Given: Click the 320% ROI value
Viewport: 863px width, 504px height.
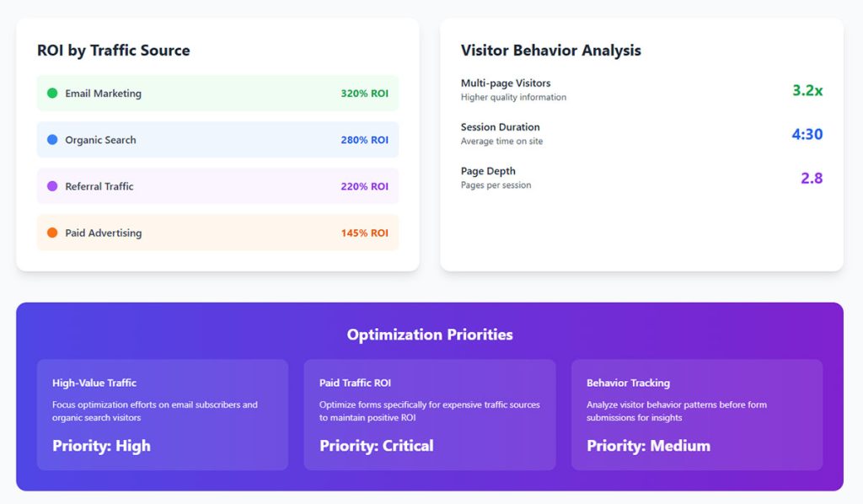Looking at the screenshot, I should click(364, 94).
